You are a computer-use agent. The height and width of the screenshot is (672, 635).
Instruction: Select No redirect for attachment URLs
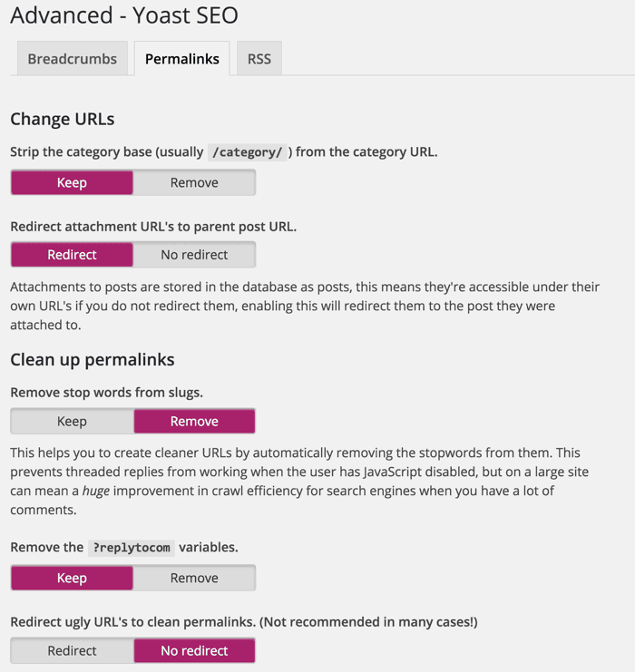(x=194, y=255)
